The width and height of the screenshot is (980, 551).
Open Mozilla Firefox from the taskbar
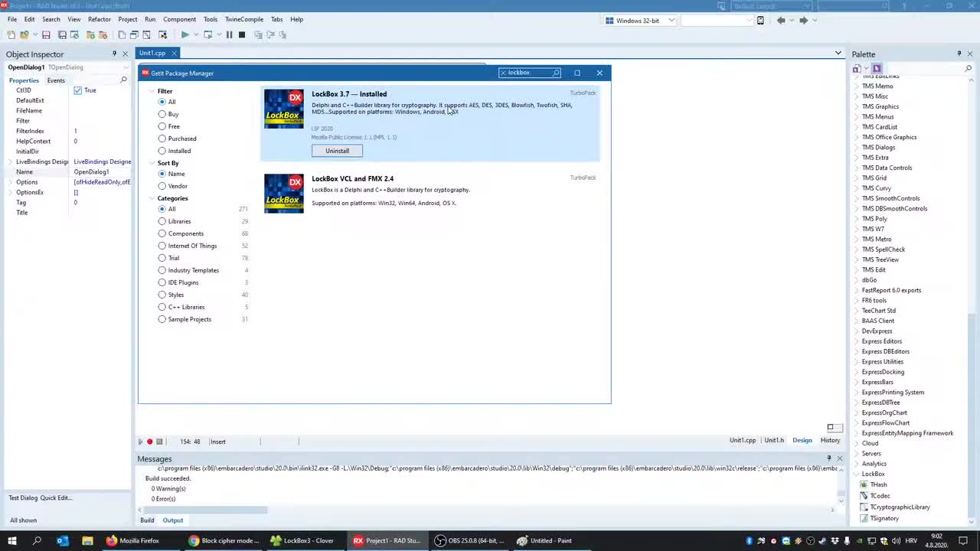pyautogui.click(x=133, y=540)
